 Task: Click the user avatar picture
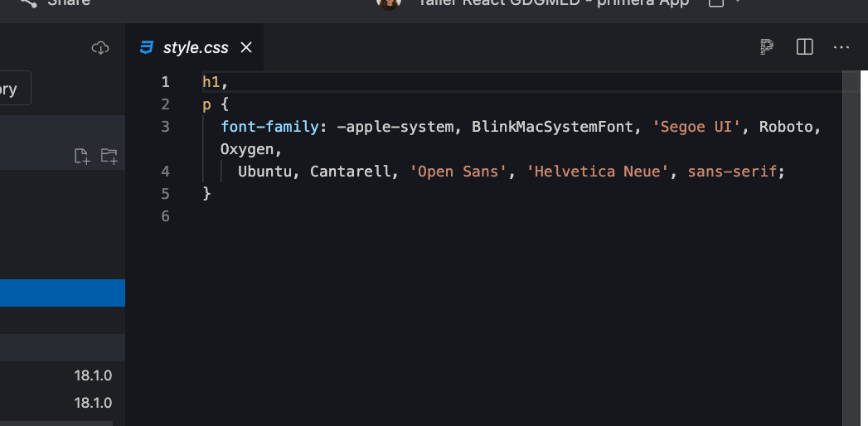pos(389,4)
